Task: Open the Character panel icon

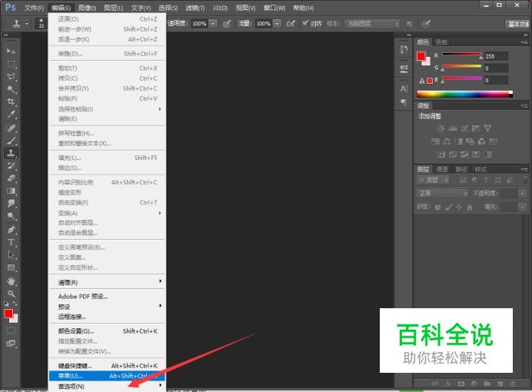Action: pyautogui.click(x=404, y=89)
